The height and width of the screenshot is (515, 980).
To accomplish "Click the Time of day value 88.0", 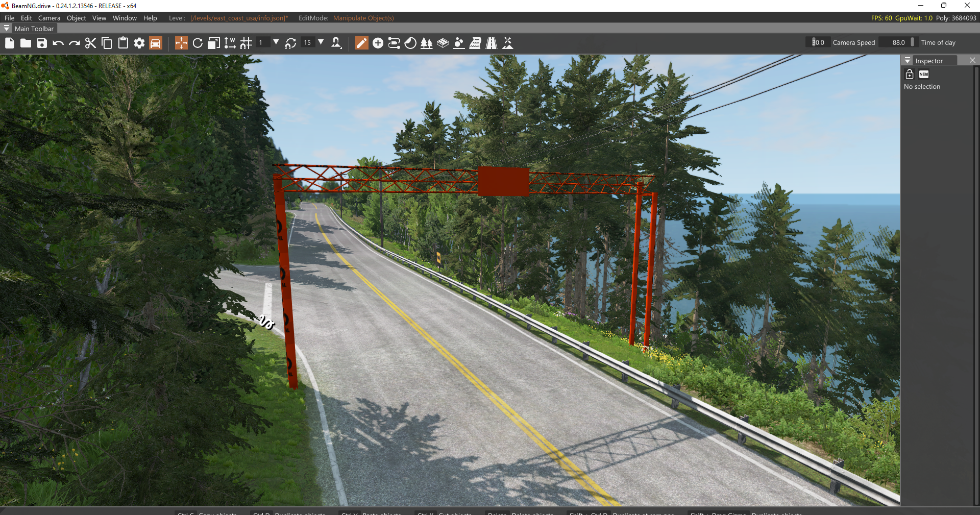I will (x=899, y=42).
